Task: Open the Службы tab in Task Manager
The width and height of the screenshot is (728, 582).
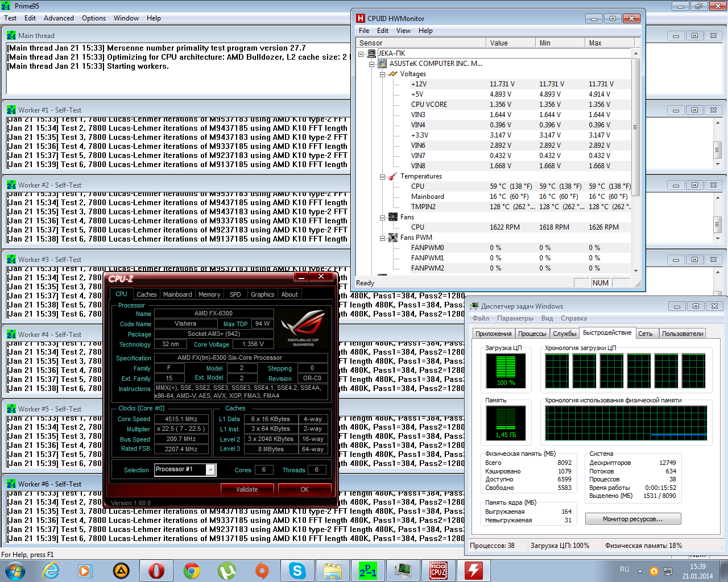Action: pyautogui.click(x=565, y=334)
